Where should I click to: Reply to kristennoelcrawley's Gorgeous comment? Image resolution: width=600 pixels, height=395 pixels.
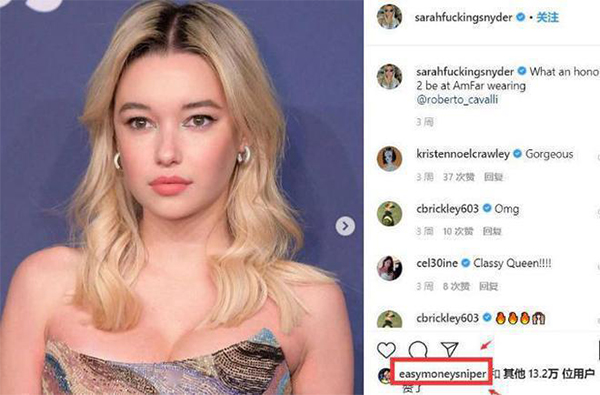(493, 177)
